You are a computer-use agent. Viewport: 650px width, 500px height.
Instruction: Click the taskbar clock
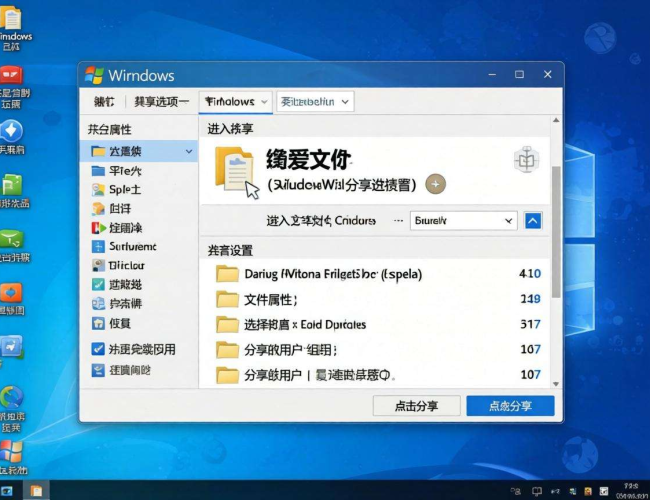pos(632,491)
